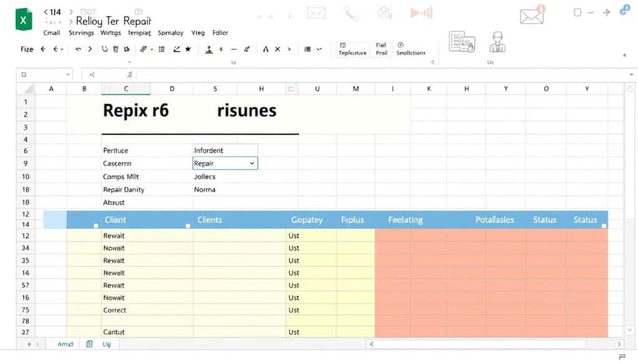Expand the formula bar chevron
This screenshot has height=364, width=638.
[631, 75]
